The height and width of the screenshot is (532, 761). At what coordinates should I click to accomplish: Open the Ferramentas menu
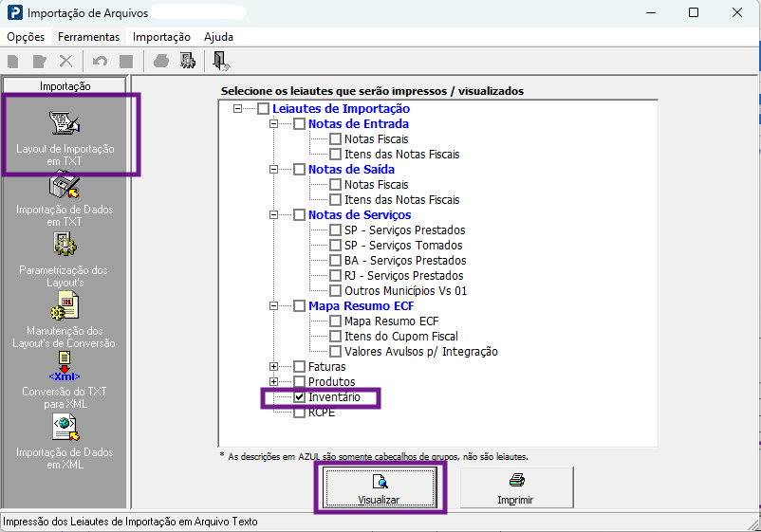[x=89, y=37]
